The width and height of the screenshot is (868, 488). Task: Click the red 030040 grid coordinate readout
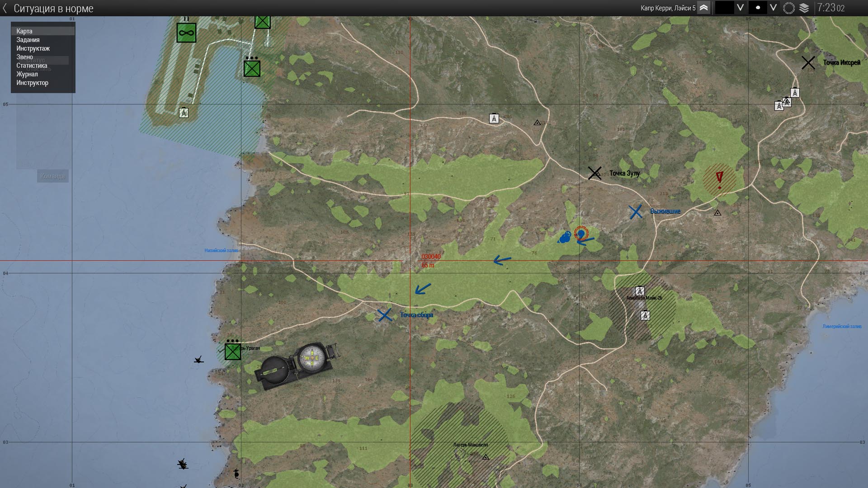point(431,257)
